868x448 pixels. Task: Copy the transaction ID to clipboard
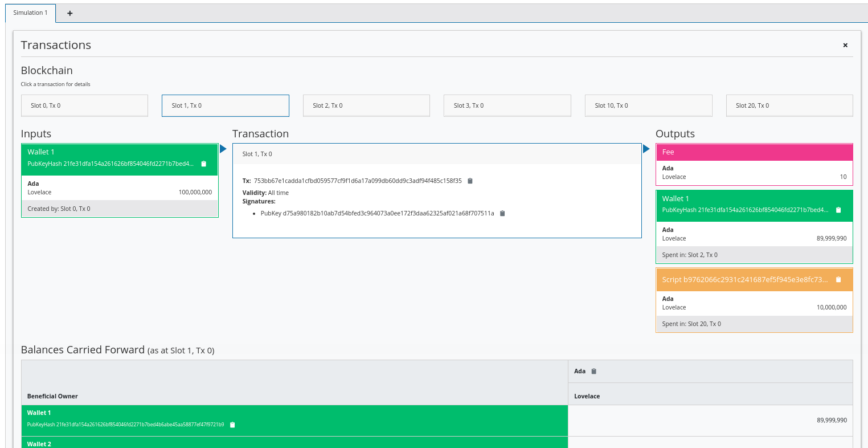click(470, 181)
